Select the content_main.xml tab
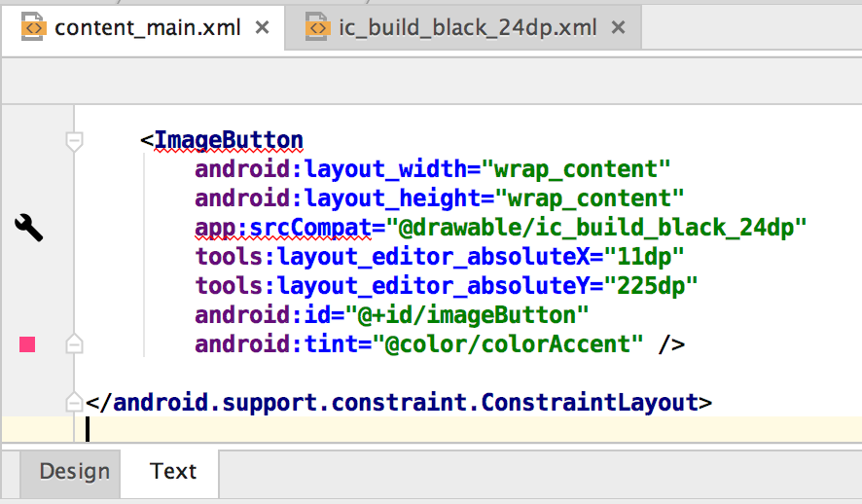Viewport: 862px width, 504px height. (x=148, y=27)
